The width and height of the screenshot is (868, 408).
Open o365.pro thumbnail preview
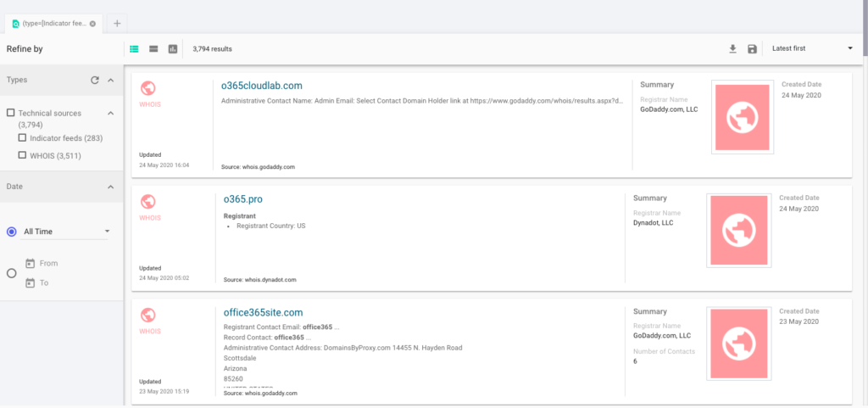click(x=739, y=231)
